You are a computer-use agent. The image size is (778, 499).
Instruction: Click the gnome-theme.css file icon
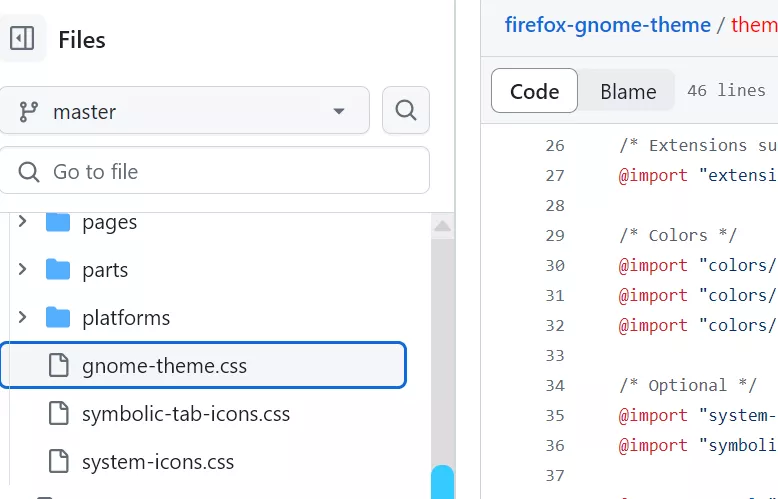(x=59, y=366)
